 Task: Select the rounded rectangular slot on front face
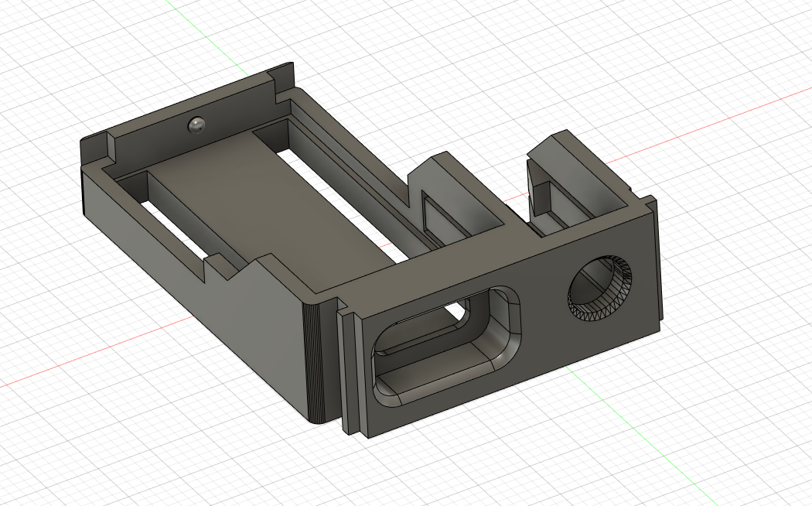click(x=446, y=345)
